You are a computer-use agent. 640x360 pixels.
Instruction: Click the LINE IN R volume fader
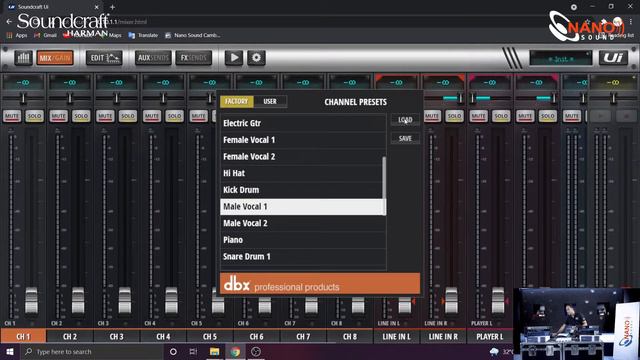pos(451,300)
